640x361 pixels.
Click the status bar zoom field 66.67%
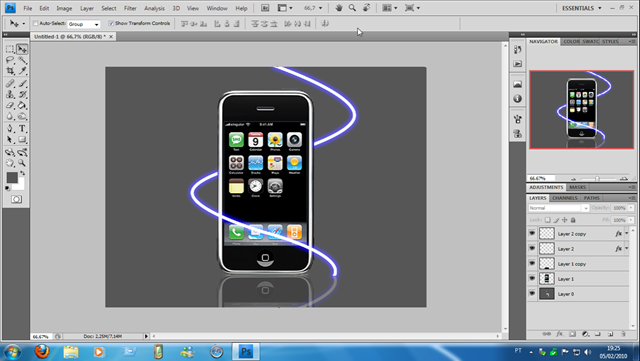pyautogui.click(x=41, y=336)
